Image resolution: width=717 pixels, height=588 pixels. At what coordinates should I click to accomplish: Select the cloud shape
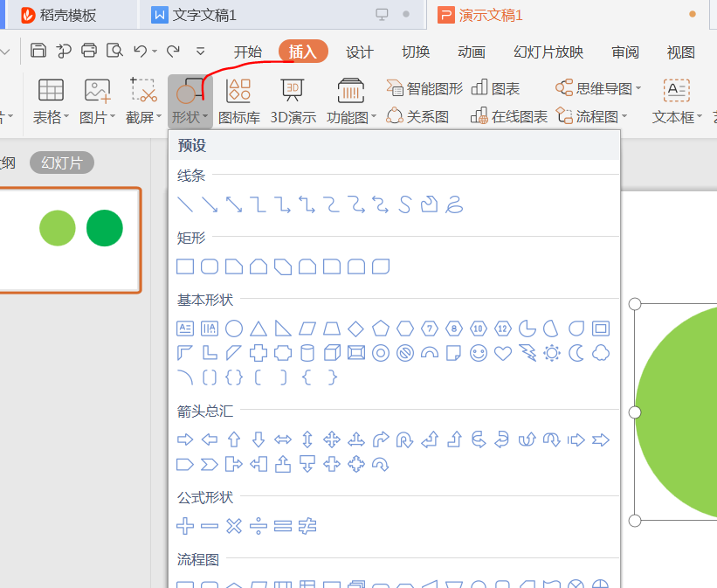pos(601,353)
